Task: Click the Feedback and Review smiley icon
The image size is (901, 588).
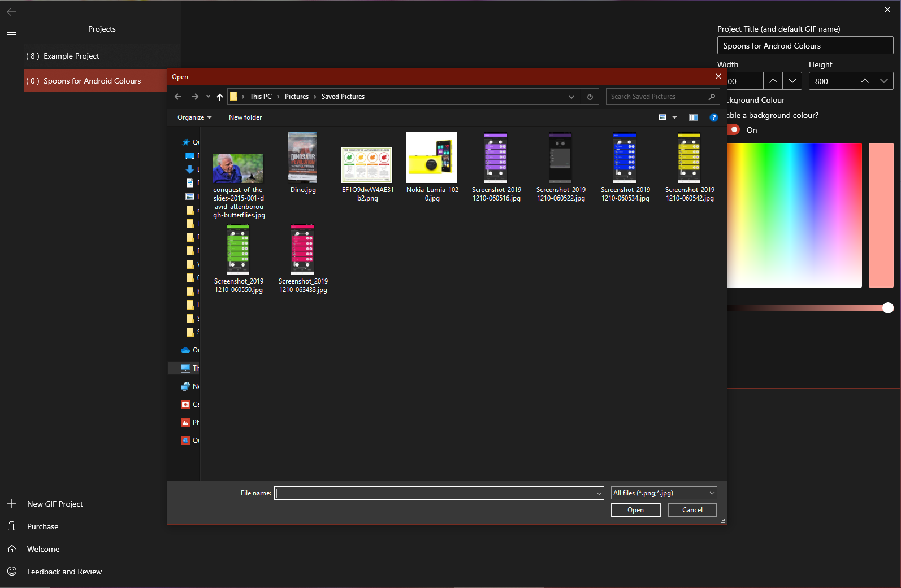Action: [12, 571]
